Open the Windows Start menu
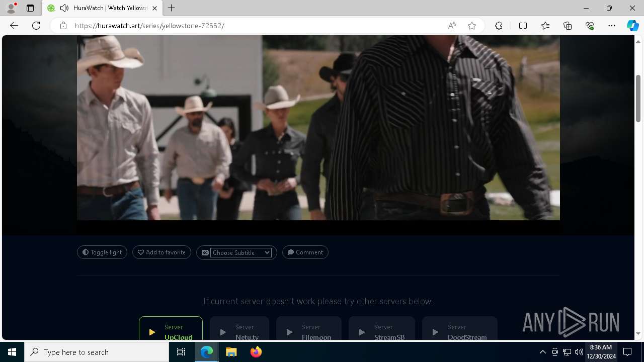This screenshot has width=644, height=362. (12, 352)
